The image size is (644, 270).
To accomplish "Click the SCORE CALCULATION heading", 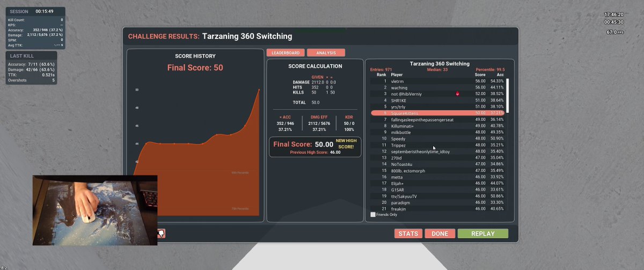I will pyautogui.click(x=315, y=67).
